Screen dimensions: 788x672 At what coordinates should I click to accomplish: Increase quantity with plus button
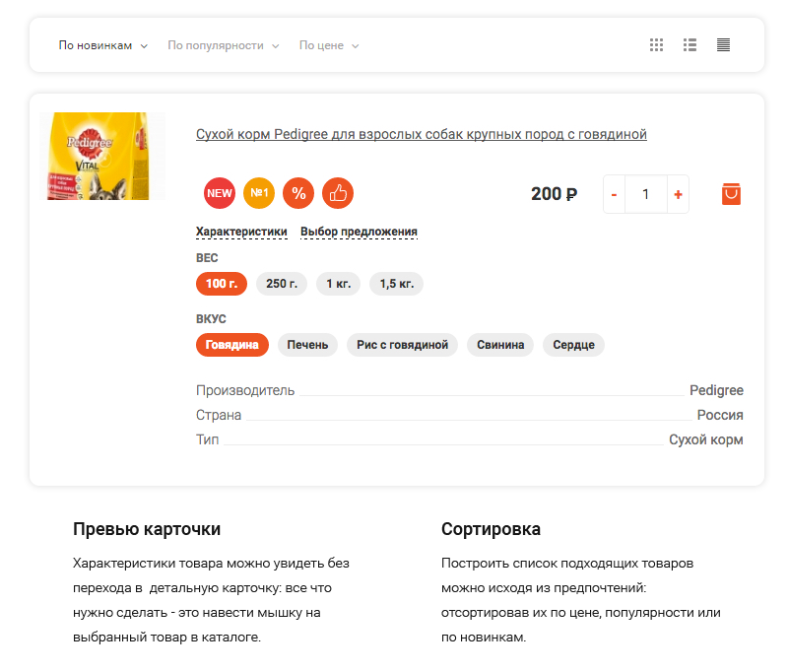[x=678, y=194]
